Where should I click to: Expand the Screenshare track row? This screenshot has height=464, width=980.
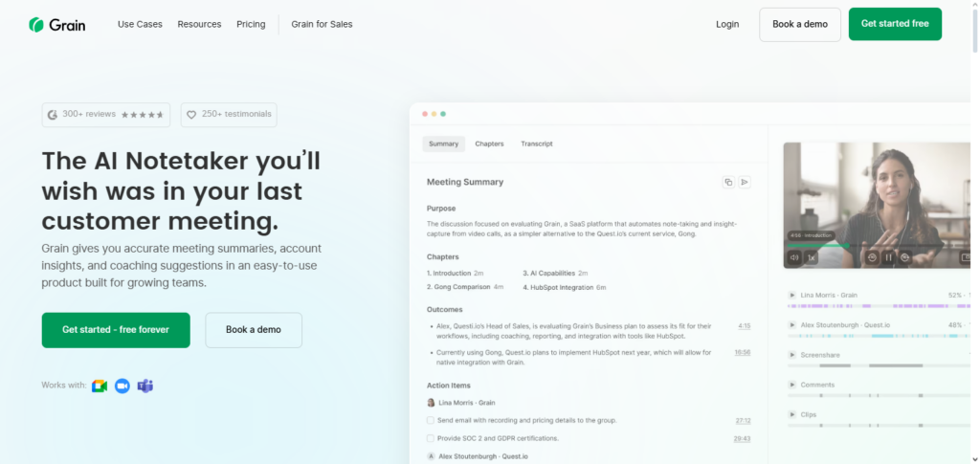[791, 355]
